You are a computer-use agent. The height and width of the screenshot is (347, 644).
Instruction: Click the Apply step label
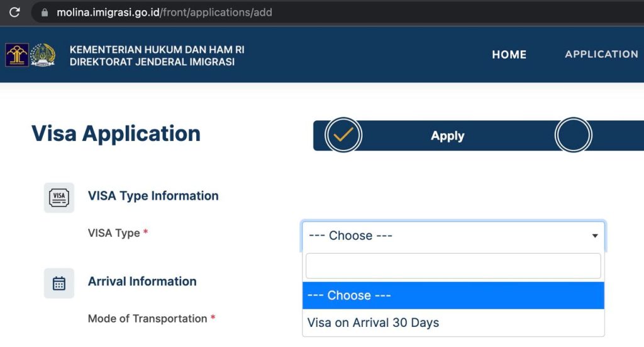(x=447, y=136)
